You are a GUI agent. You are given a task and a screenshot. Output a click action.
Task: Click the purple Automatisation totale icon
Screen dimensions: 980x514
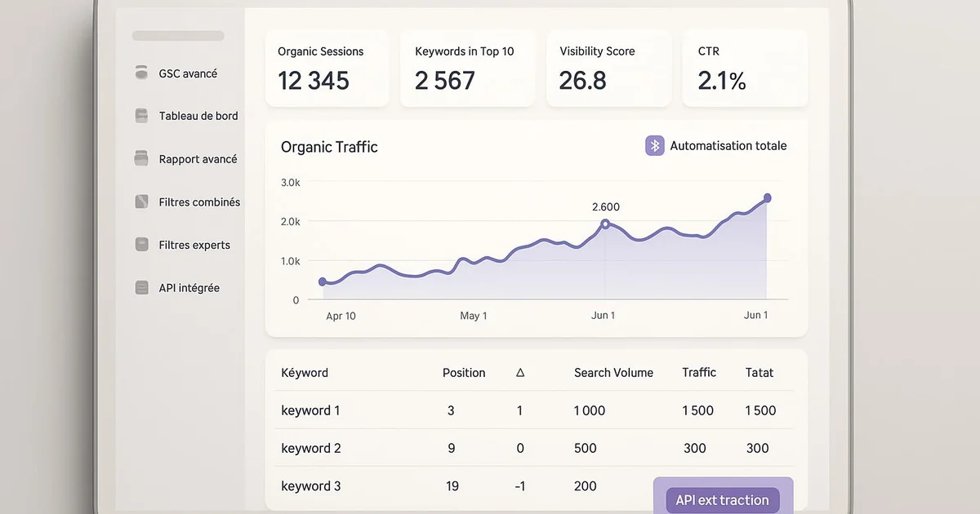(x=654, y=145)
